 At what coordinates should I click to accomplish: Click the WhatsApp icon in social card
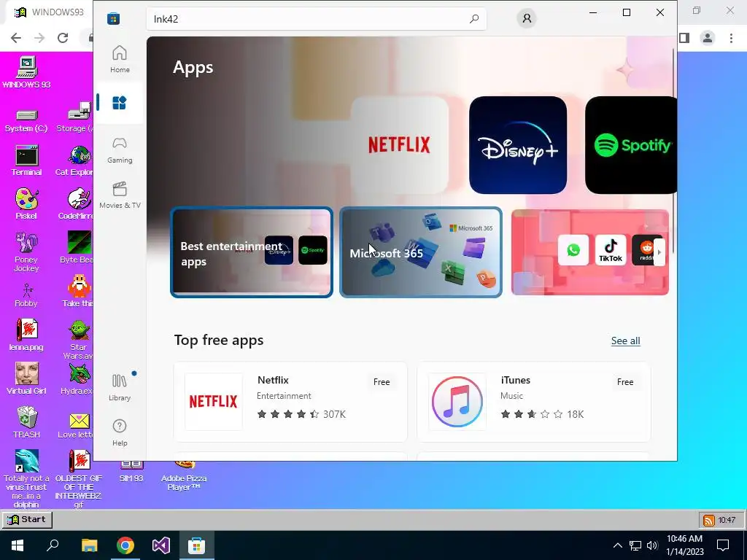573,250
